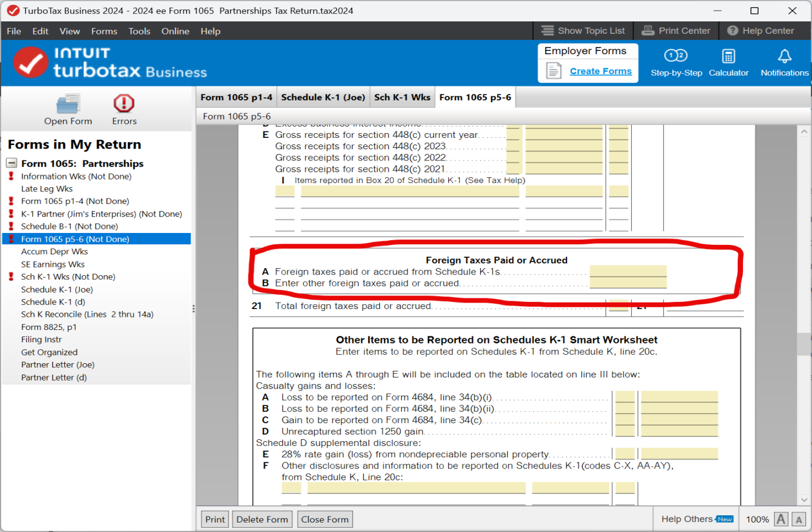
Task: Open Schedule K-1 (d) from forms list
Action: [x=53, y=302]
